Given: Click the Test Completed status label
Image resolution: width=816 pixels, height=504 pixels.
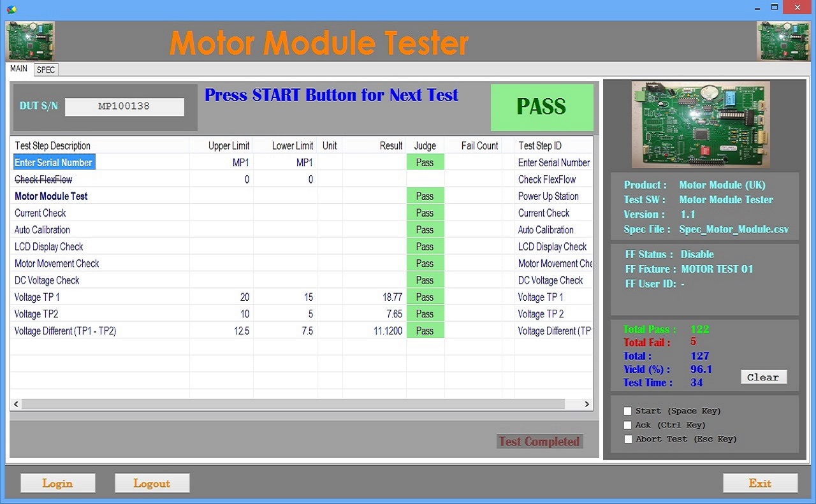Looking at the screenshot, I should [x=539, y=441].
